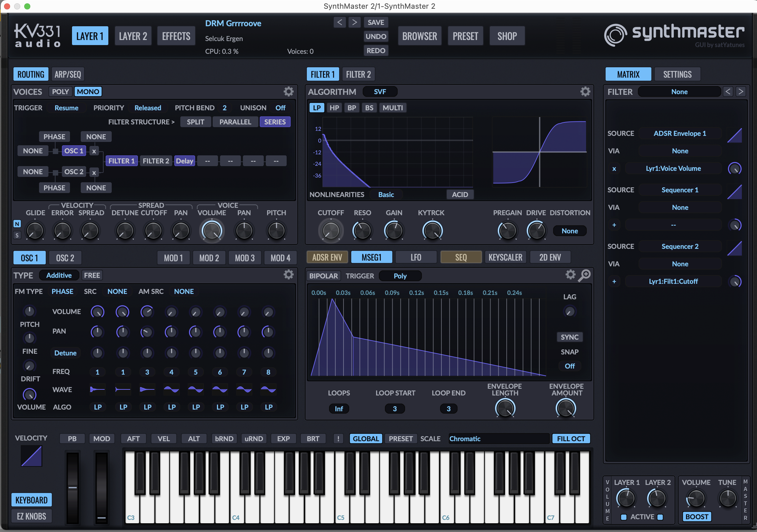
Task: Open the SCALE Chromatic dropdown
Action: (x=499, y=439)
